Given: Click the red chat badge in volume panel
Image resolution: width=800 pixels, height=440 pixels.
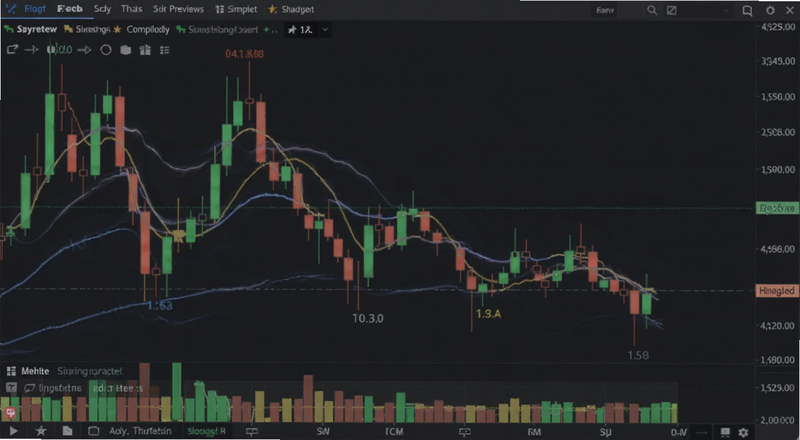Looking at the screenshot, I should pyautogui.click(x=10, y=412).
